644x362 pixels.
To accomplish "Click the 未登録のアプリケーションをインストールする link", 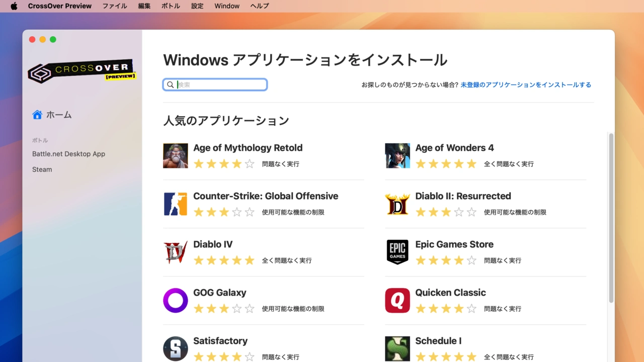I will pyautogui.click(x=526, y=85).
